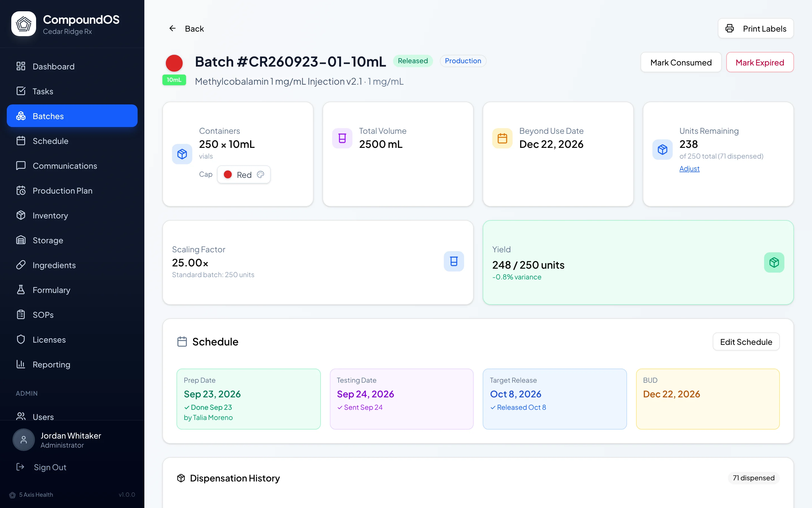Click the Total Volume beaker icon

(x=342, y=138)
